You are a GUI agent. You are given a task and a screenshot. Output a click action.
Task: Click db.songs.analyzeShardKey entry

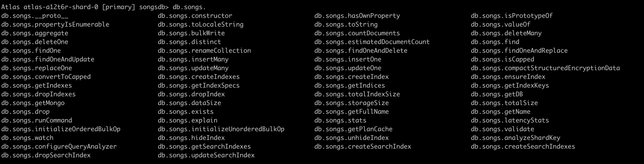[x=515, y=138]
